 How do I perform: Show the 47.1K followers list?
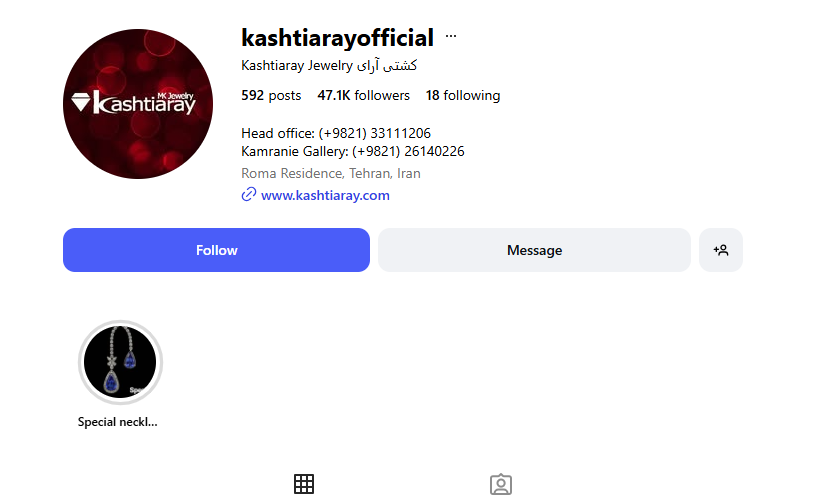pos(364,96)
